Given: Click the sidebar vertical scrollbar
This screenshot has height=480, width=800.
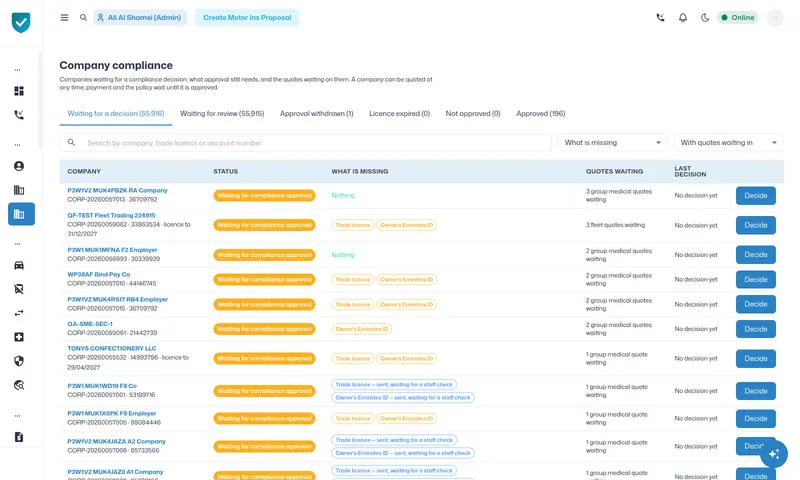Looking at the screenshot, I should coord(40,100).
